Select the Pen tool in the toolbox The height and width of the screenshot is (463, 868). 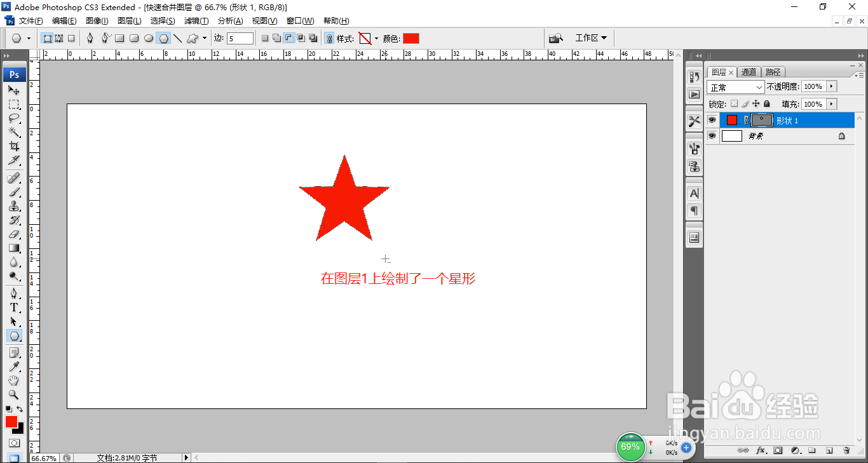14,293
